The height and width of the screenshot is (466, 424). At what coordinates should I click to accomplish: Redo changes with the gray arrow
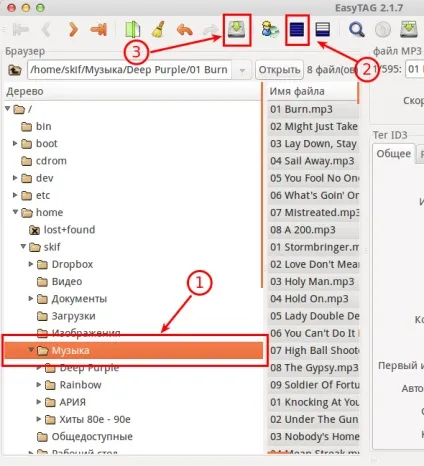coord(210,31)
